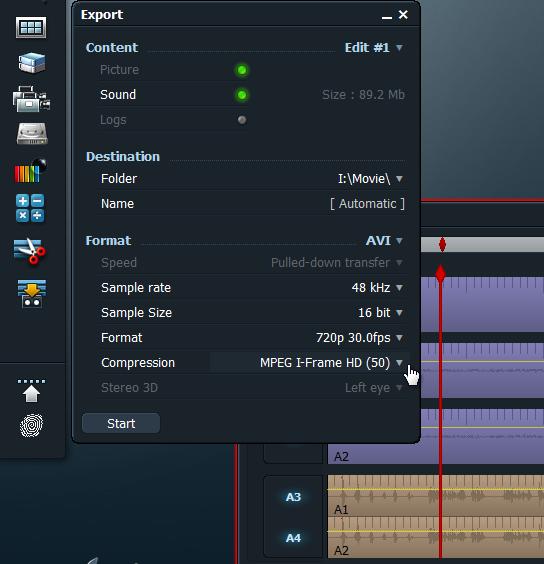Click the red timeline playhead marker
The image size is (544, 564).
click(x=441, y=274)
